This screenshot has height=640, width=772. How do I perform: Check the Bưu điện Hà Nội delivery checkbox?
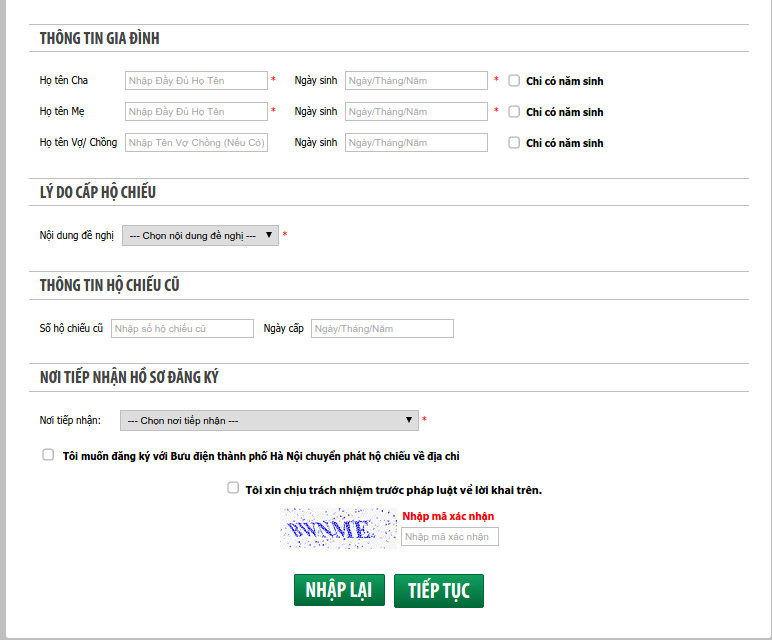[48, 454]
